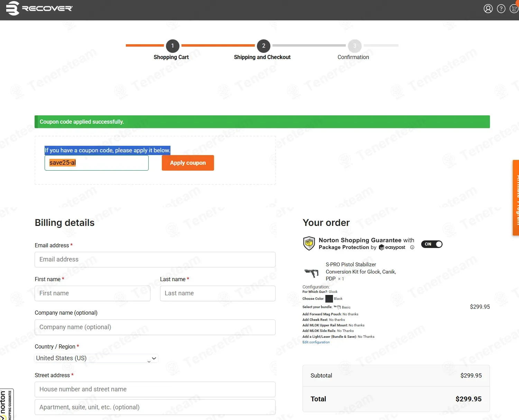This screenshot has width=519, height=420.
Task: Click the package protection info icon
Action: [412, 247]
